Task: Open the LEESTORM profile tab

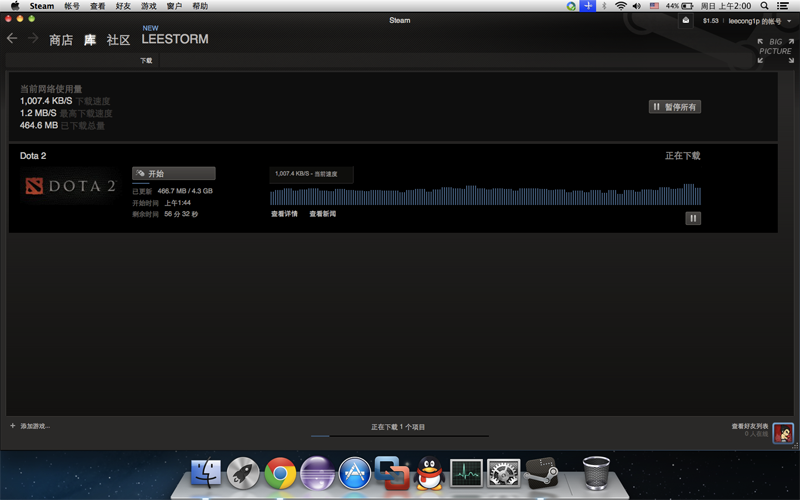Action: pyautogui.click(x=175, y=39)
